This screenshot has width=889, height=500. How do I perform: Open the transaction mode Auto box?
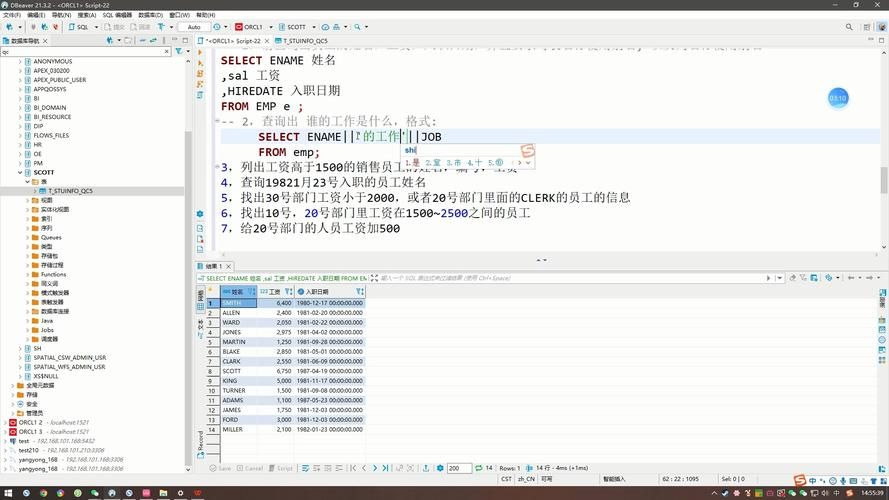[x=194, y=27]
